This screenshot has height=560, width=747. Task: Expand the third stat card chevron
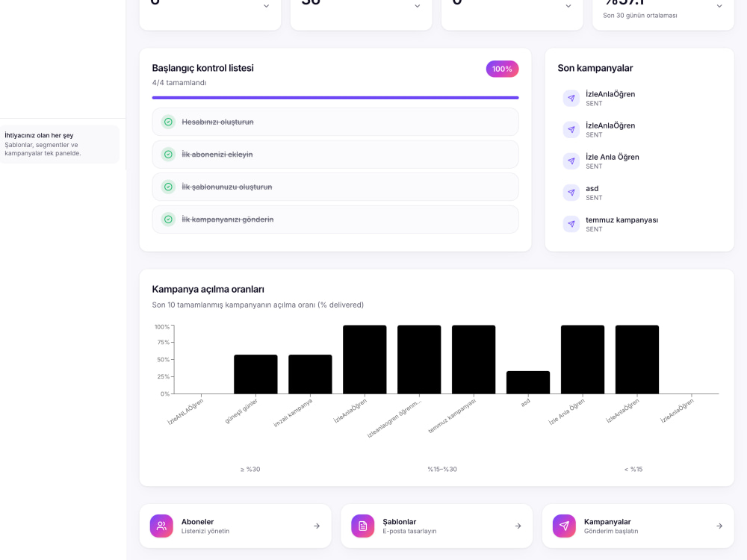(x=568, y=6)
